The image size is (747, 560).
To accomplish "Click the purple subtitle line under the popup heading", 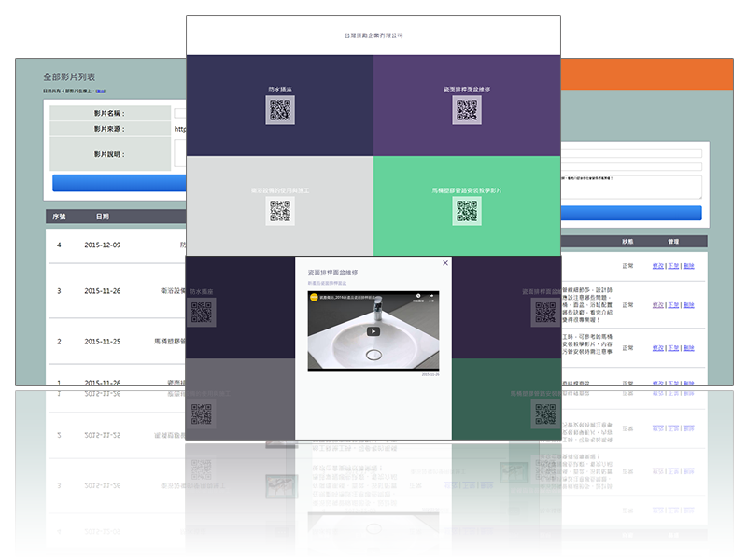I will tap(328, 283).
